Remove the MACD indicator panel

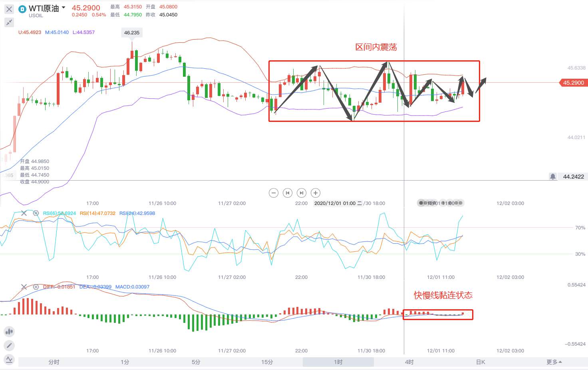(24, 287)
